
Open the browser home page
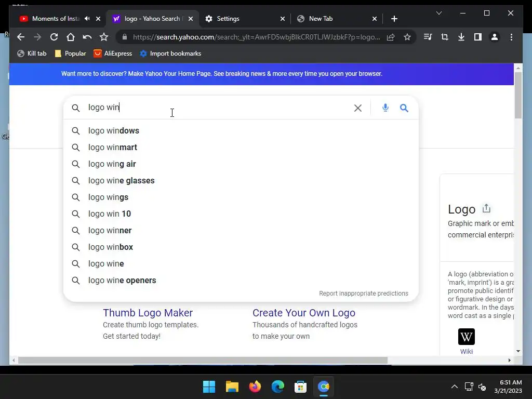tap(71, 37)
